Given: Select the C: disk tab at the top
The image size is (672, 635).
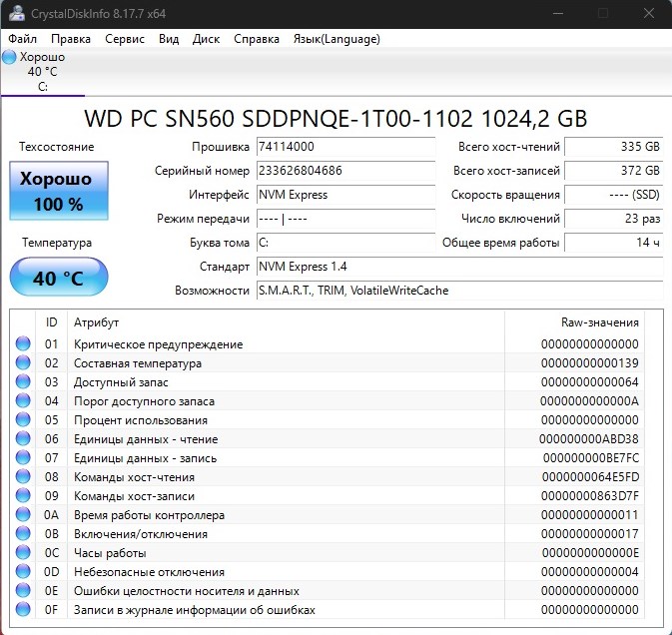Looking at the screenshot, I should click(x=42, y=72).
